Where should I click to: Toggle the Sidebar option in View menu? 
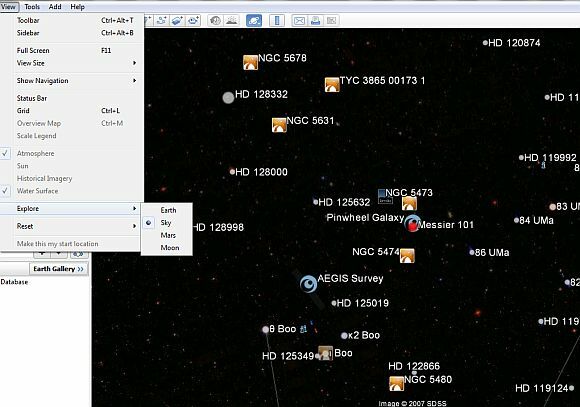[72, 33]
